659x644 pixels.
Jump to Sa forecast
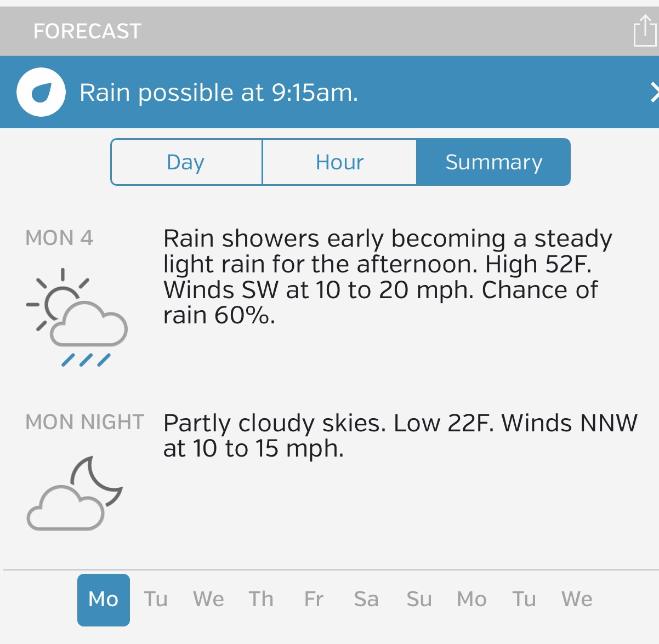(366, 600)
